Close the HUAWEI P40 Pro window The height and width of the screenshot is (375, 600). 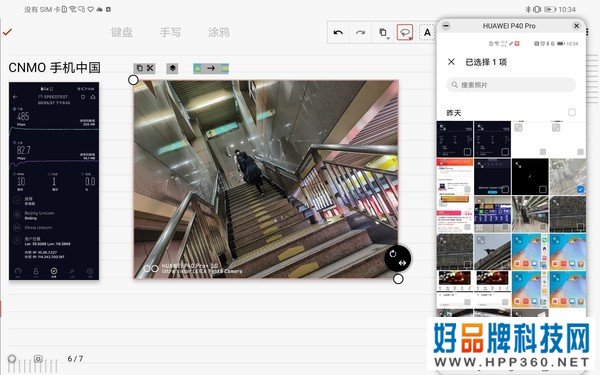[x=576, y=26]
